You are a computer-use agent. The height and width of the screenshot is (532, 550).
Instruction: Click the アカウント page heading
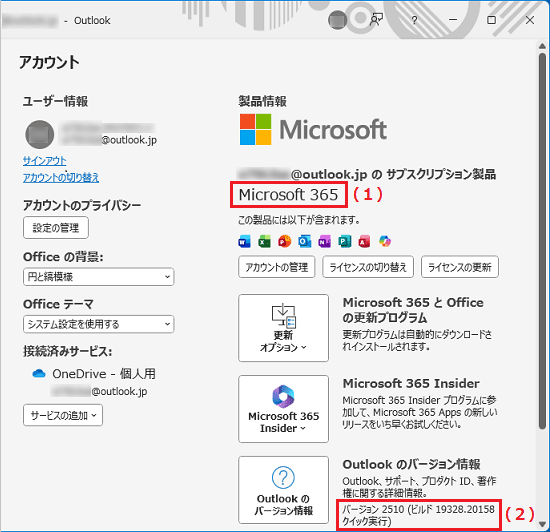pyautogui.click(x=49, y=62)
